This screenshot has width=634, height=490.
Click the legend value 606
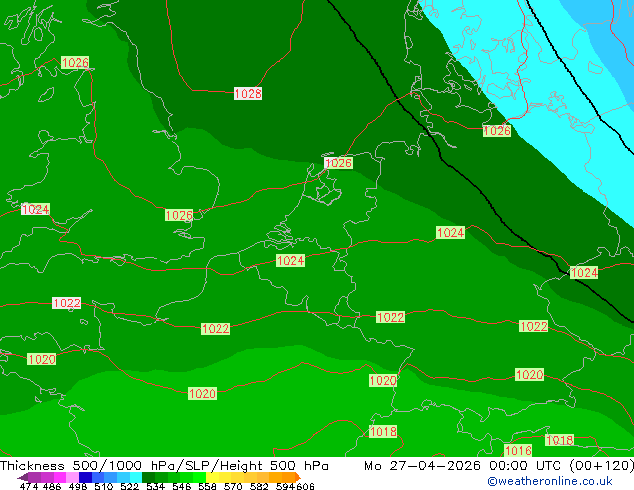click(305, 486)
